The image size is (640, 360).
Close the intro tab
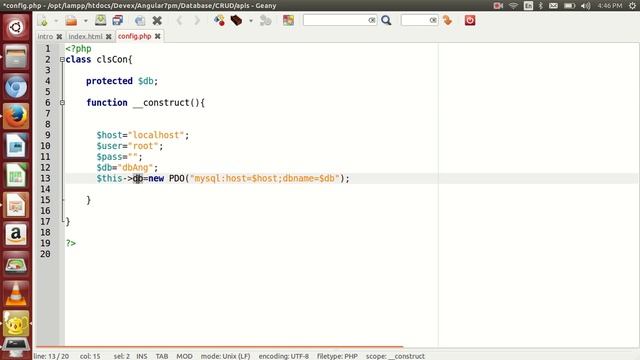coord(59,37)
